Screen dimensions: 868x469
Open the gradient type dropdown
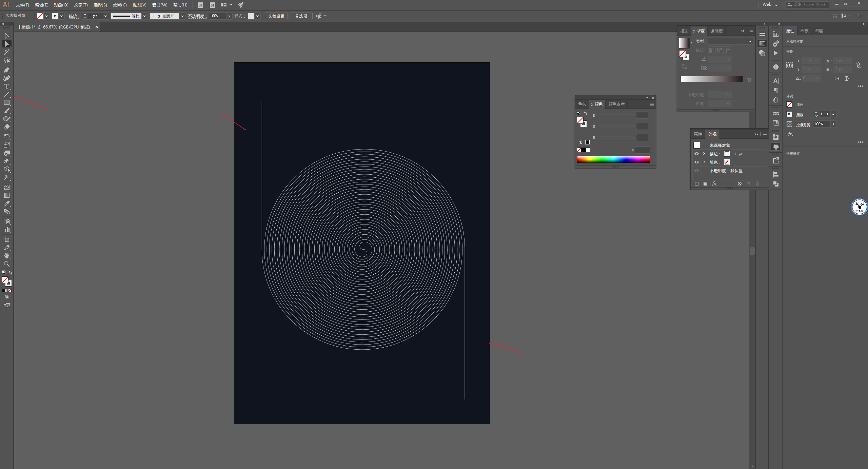tap(730, 41)
